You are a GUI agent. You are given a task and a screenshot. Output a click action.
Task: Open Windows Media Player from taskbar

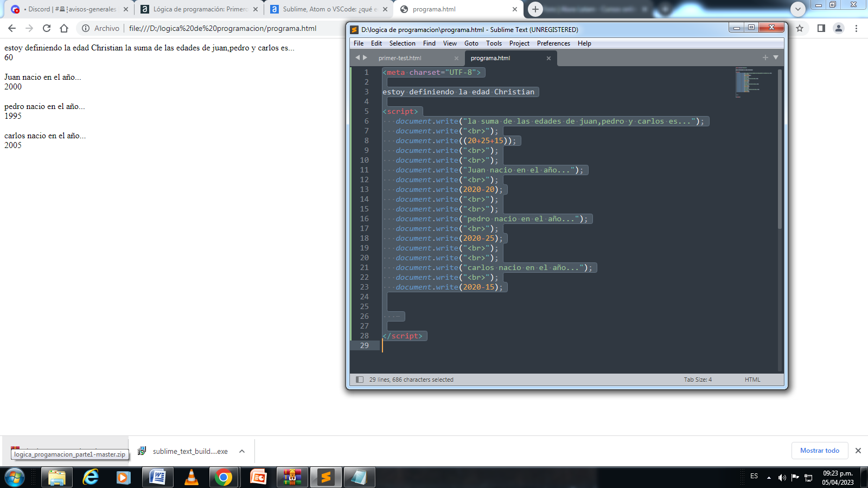tap(124, 478)
